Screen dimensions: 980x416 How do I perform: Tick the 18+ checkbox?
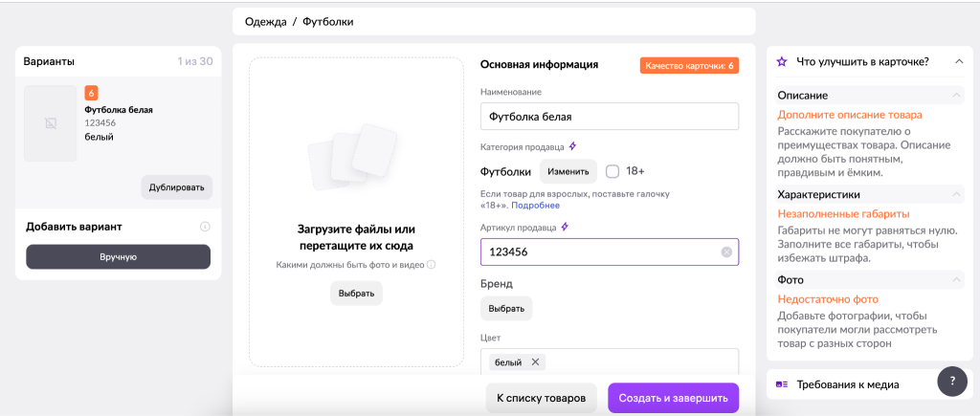click(x=612, y=171)
